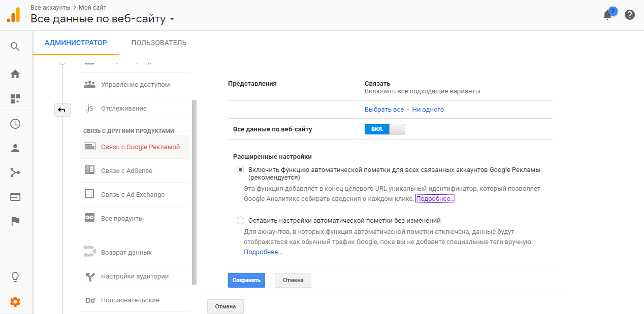The width and height of the screenshot is (644, 314).
Task: Select 'Оставить настройки автоматической пометки без изменений'
Action: [240, 221]
